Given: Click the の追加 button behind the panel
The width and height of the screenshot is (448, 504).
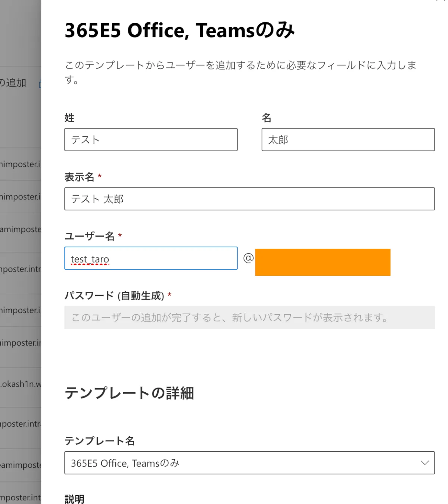Looking at the screenshot, I should (13, 83).
